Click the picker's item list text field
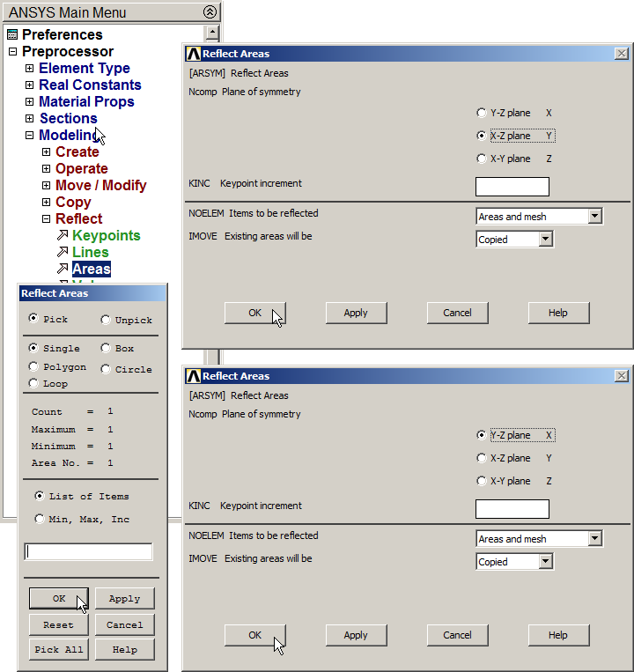The height and width of the screenshot is (672, 634). [88, 551]
